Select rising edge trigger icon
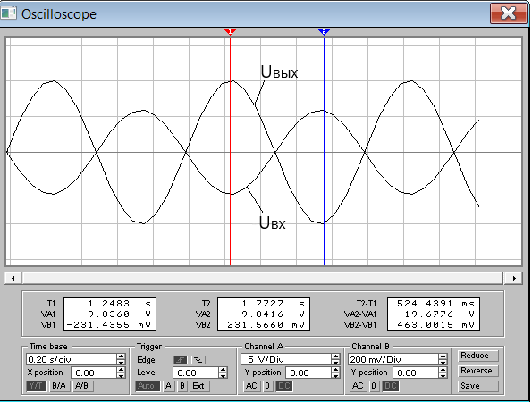This screenshot has width=532, height=402. point(181,360)
